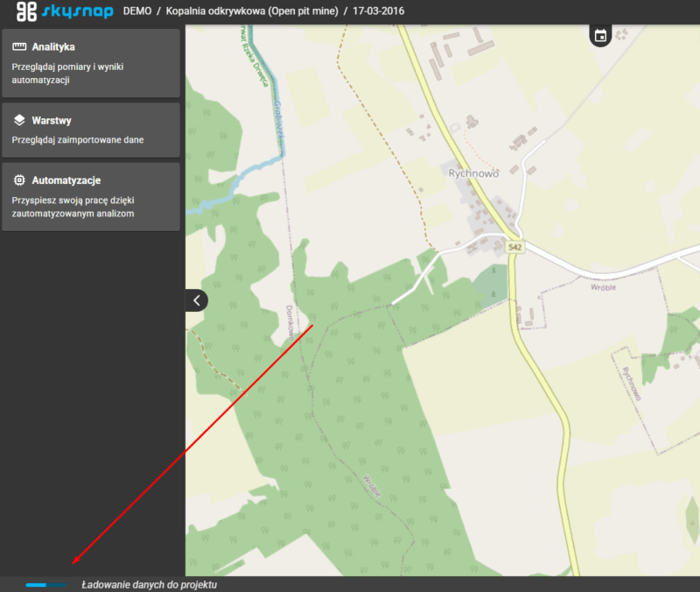Click the blue loading progress bar

point(45,584)
